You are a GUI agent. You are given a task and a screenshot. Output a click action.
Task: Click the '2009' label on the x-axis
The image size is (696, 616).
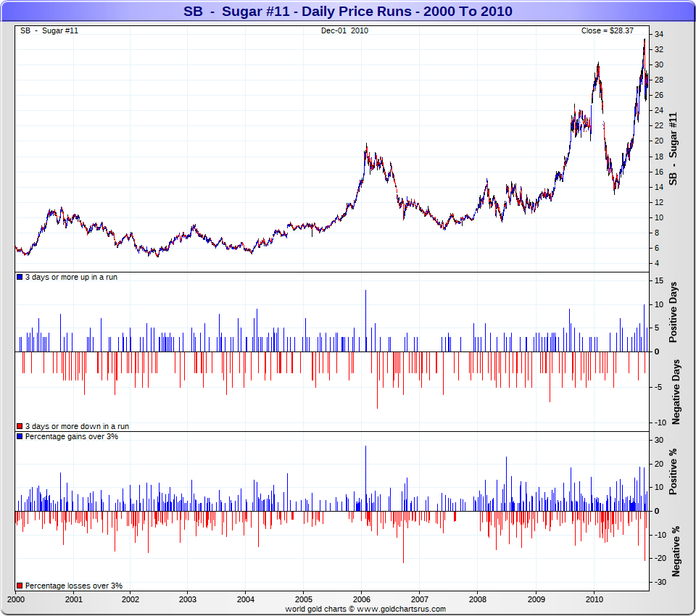tap(536, 599)
